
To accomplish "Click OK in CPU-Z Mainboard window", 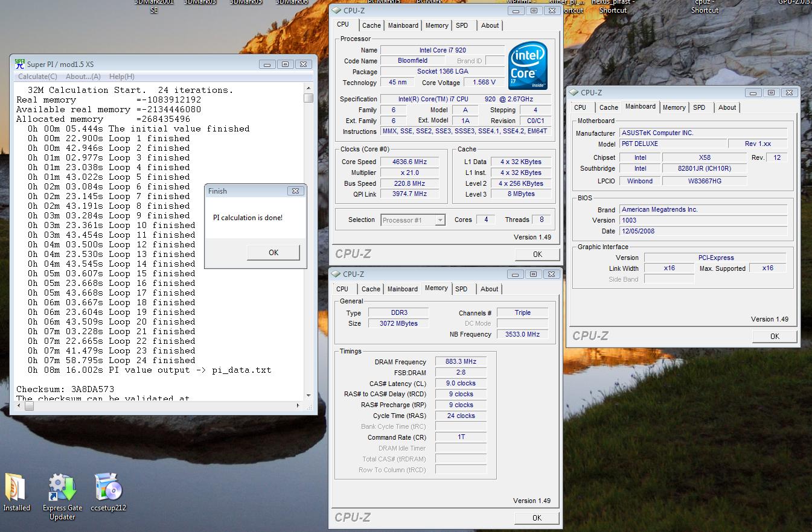I will (x=775, y=337).
